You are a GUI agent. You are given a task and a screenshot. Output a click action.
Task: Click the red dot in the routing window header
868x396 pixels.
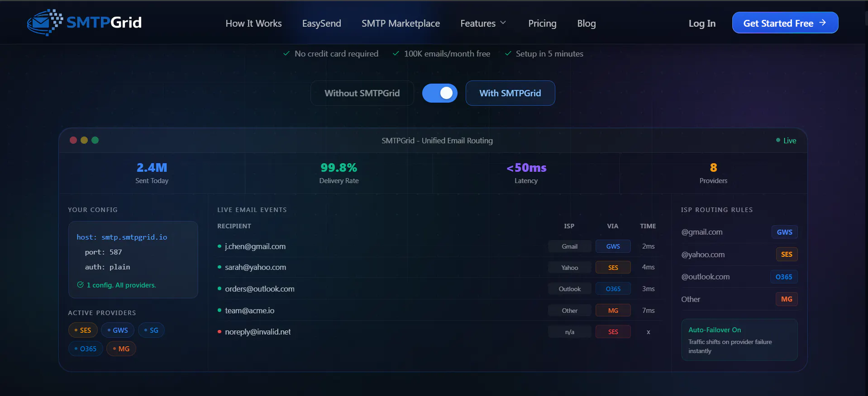pos(73,140)
